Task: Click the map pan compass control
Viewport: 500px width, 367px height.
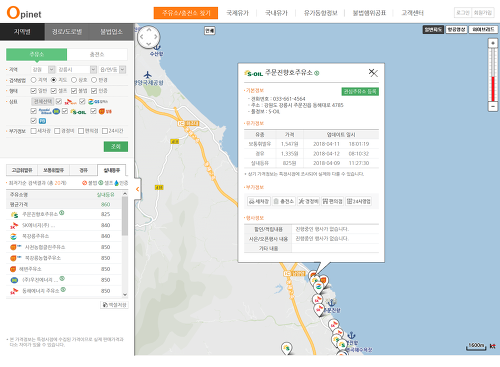Action: pos(149,37)
